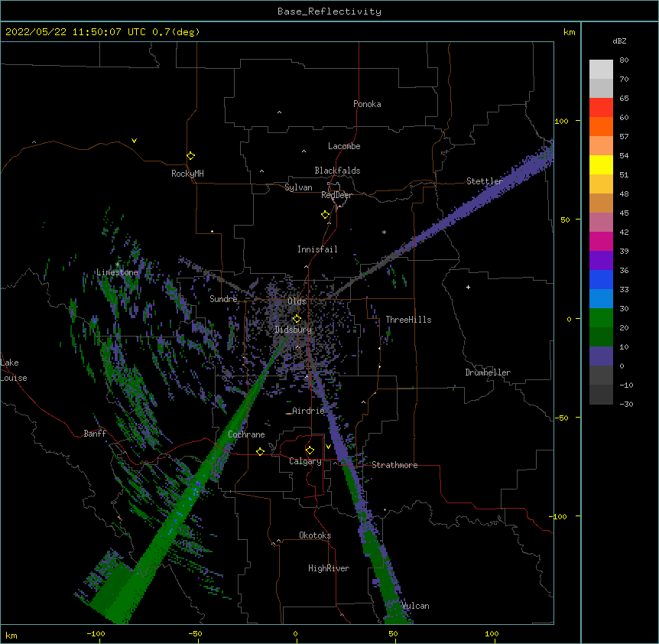Click the Sundre city label
The height and width of the screenshot is (644, 659).
[223, 299]
